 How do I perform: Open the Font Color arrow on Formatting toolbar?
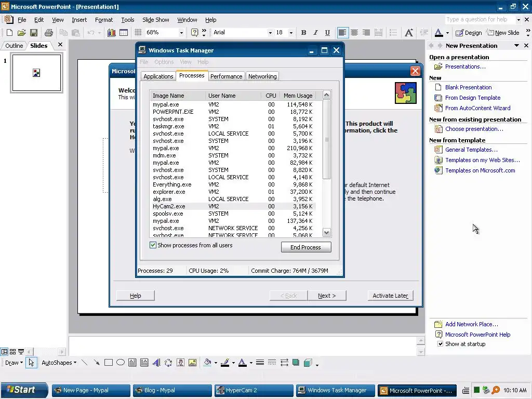click(x=447, y=33)
